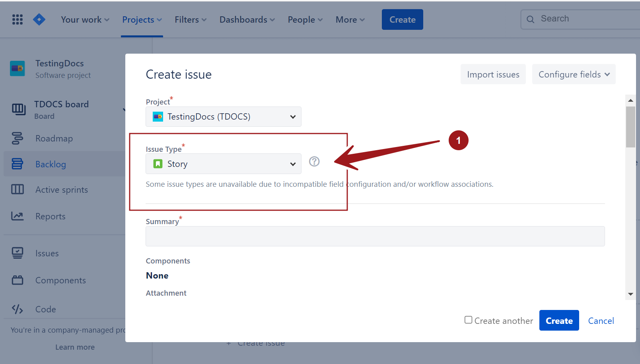Viewport: 640px width, 364px height.
Task: Click the Issue Type help question icon
Action: click(314, 161)
